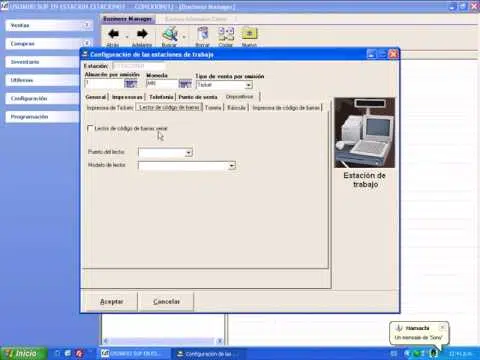Click the horizontal scrollbar in lower panel
480x360 pixels.
tap(163, 341)
